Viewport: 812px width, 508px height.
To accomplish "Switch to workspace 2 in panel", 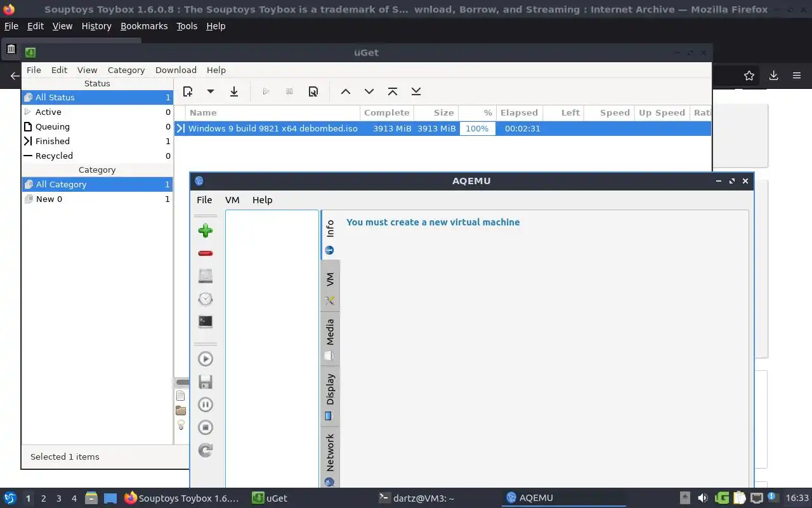I will [43, 498].
